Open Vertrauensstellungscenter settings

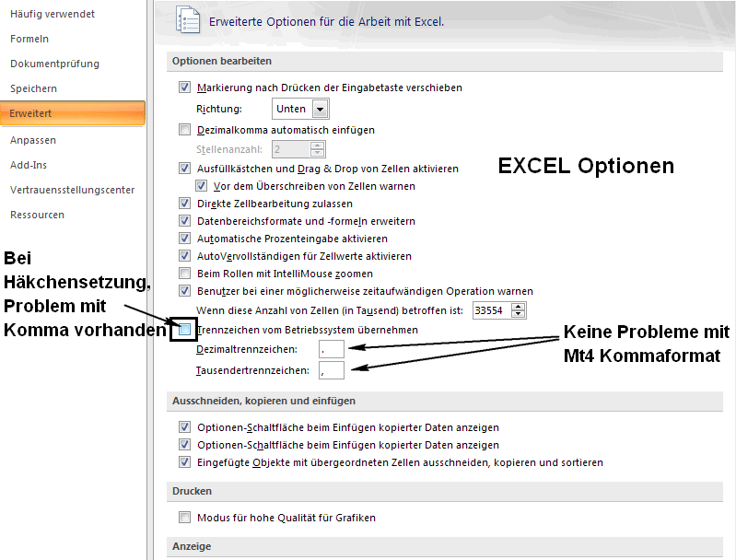[x=72, y=190]
